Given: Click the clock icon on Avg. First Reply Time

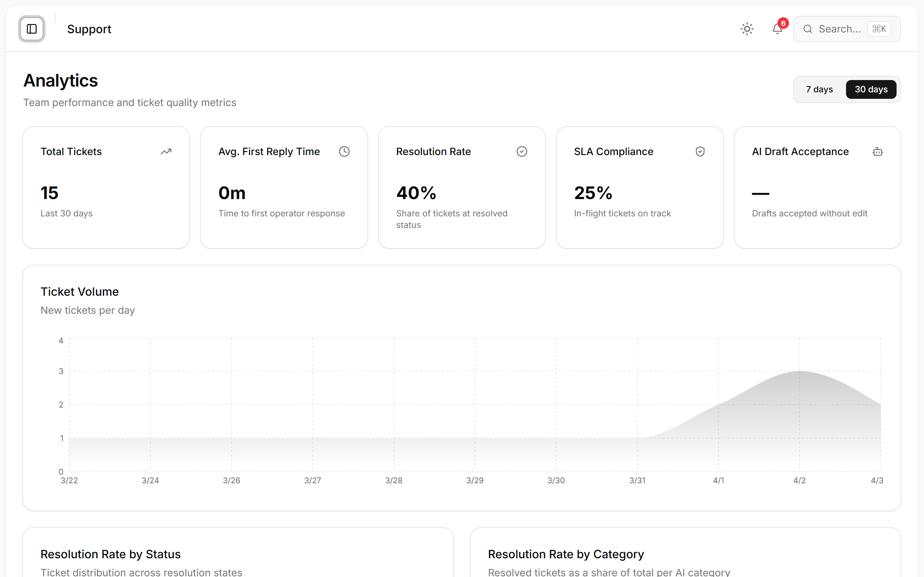Looking at the screenshot, I should point(344,151).
